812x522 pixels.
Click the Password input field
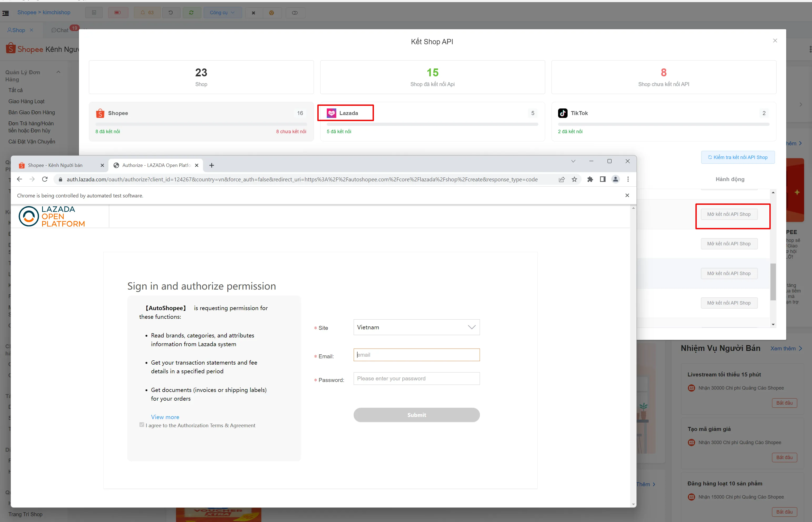click(416, 379)
